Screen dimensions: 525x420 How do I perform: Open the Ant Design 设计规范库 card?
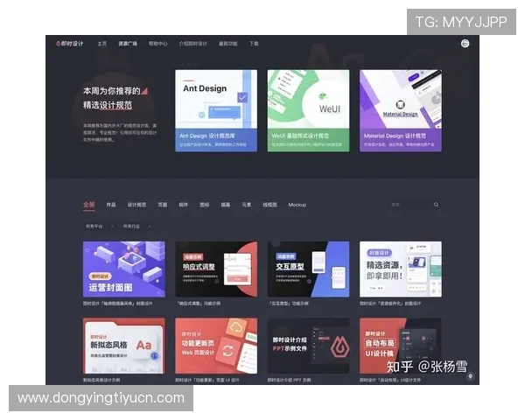pyautogui.click(x=216, y=111)
